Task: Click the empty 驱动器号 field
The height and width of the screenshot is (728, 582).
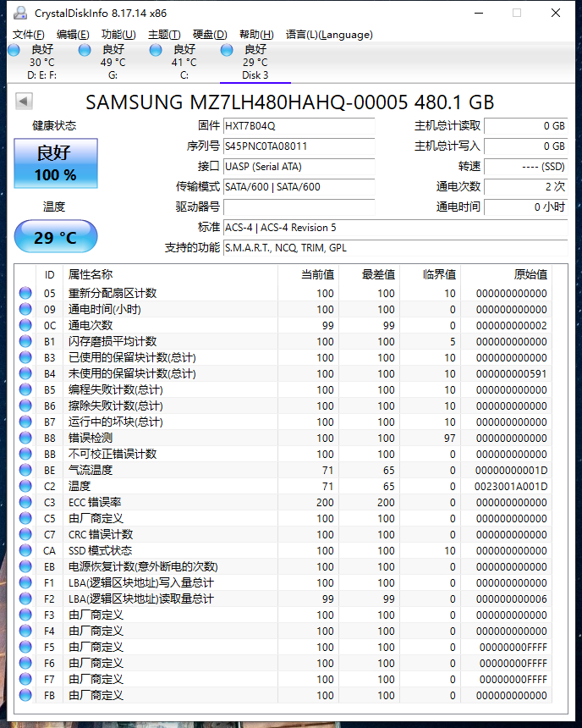Action: (x=299, y=207)
